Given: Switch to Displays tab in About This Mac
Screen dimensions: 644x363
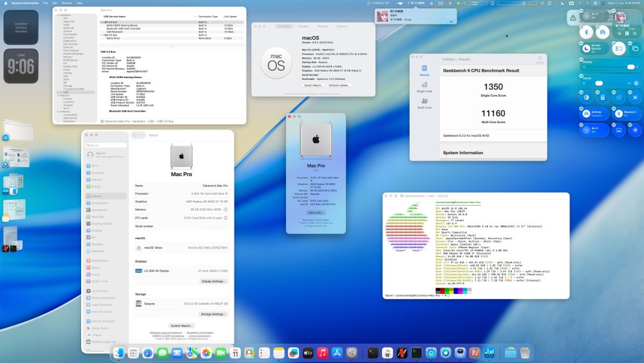Looking at the screenshot, I should coord(303,26).
